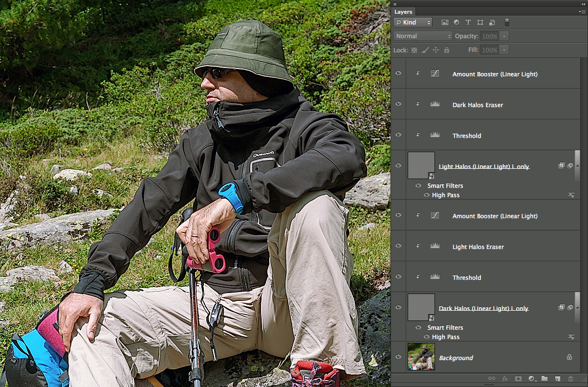Viewport: 588px width, 387px height.
Task: Open the Kind filter dropdown
Action: 413,23
